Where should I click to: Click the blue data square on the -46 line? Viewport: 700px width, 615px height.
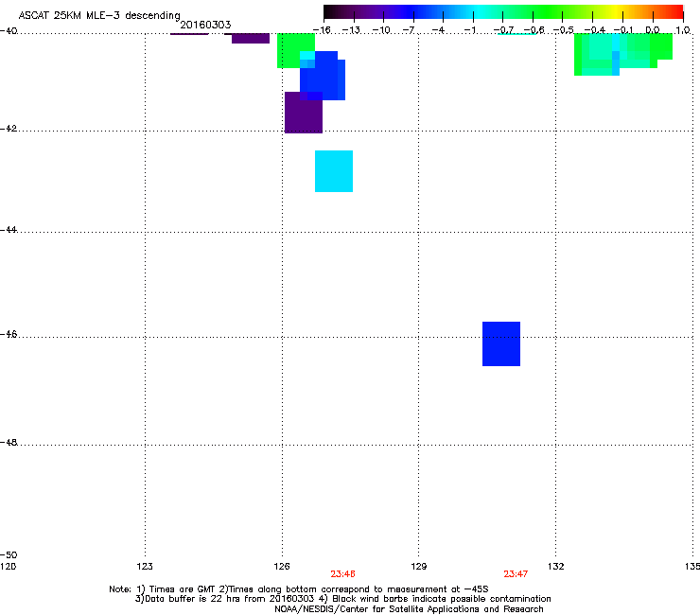501,343
